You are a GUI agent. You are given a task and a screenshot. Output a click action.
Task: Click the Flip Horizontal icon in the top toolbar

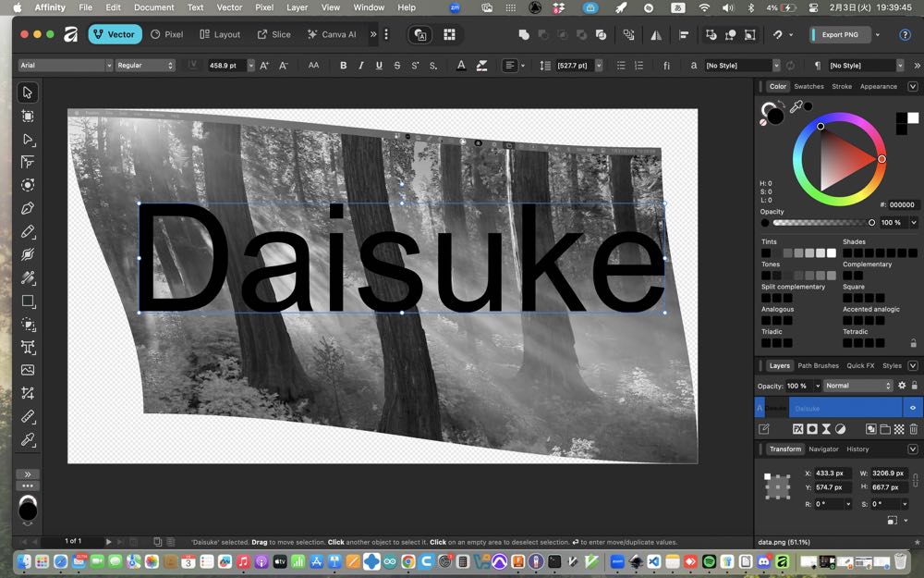[656, 35]
